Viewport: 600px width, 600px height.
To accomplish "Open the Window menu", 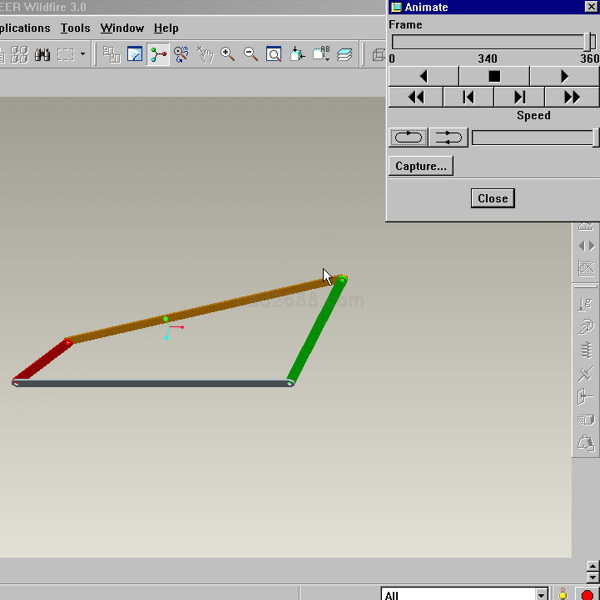I will pyautogui.click(x=122, y=28).
